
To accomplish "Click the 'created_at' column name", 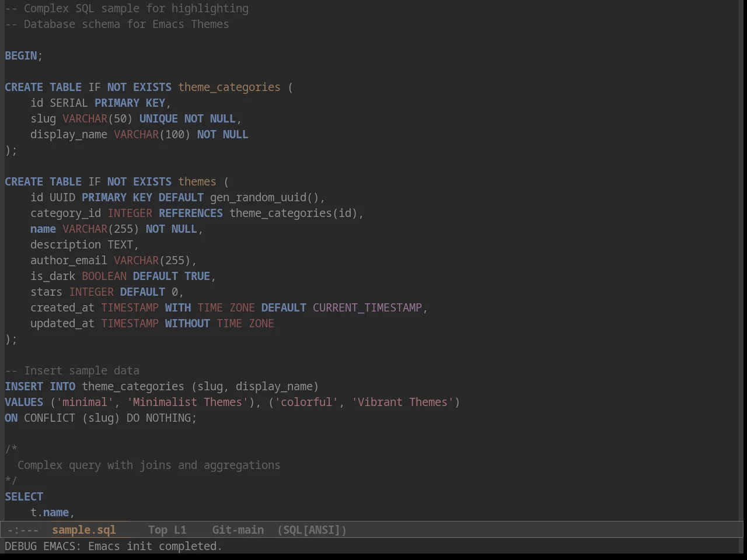I will point(62,307).
